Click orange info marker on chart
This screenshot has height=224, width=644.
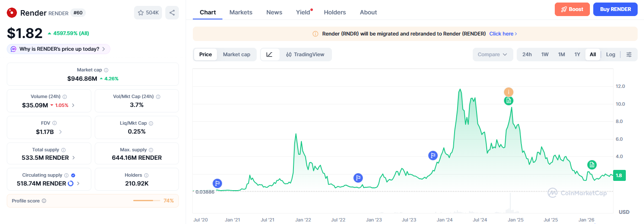click(x=509, y=92)
